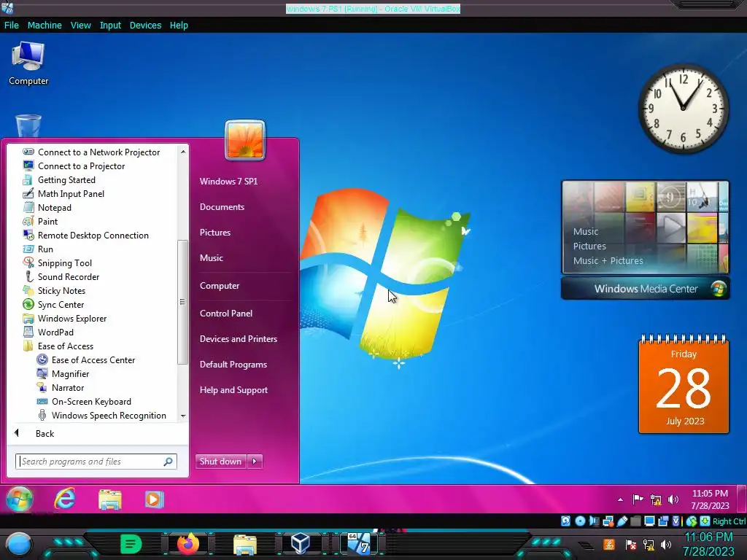Open Devices and Printers link
This screenshot has width=747, height=560.
[x=239, y=339]
